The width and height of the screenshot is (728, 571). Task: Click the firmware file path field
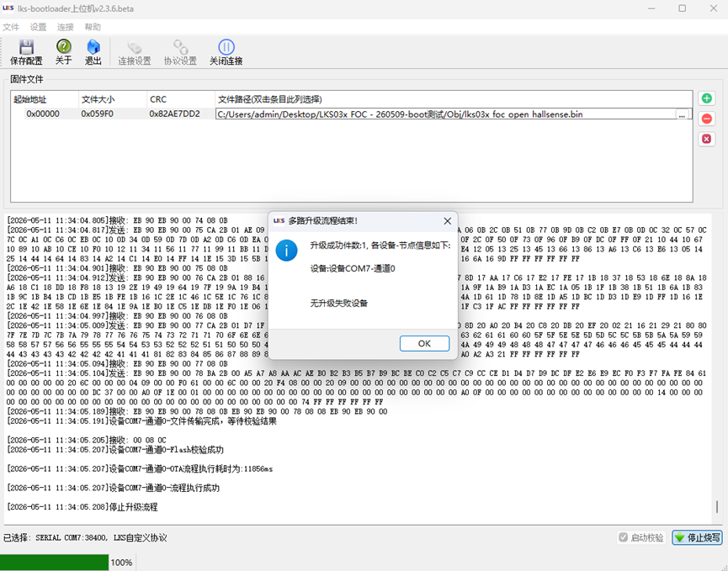pyautogui.click(x=446, y=114)
